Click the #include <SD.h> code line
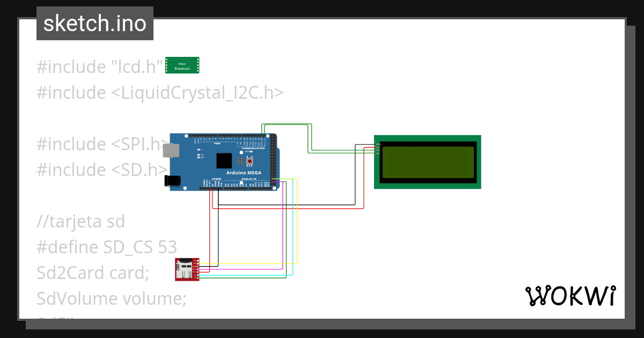The height and width of the screenshot is (338, 644). (102, 170)
